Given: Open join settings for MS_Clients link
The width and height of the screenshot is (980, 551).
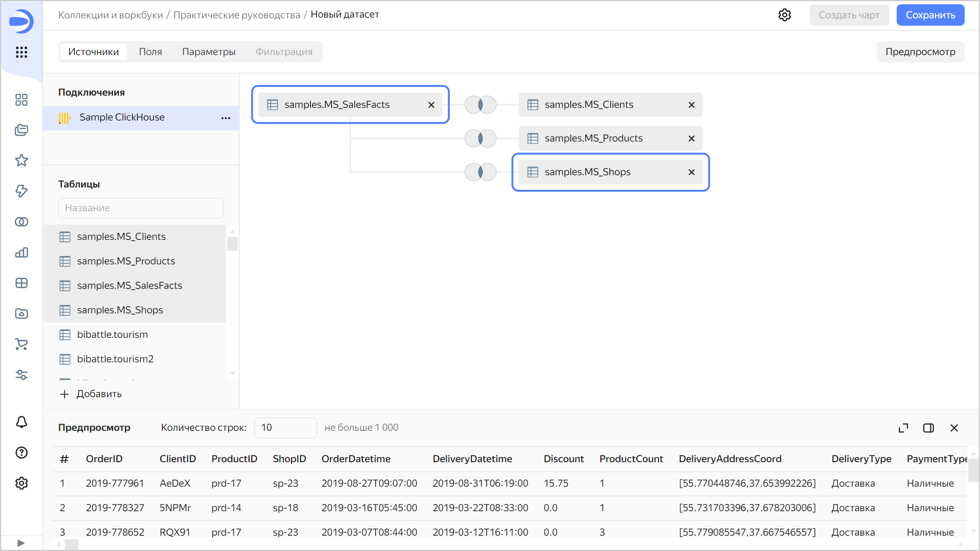Looking at the screenshot, I should (480, 104).
